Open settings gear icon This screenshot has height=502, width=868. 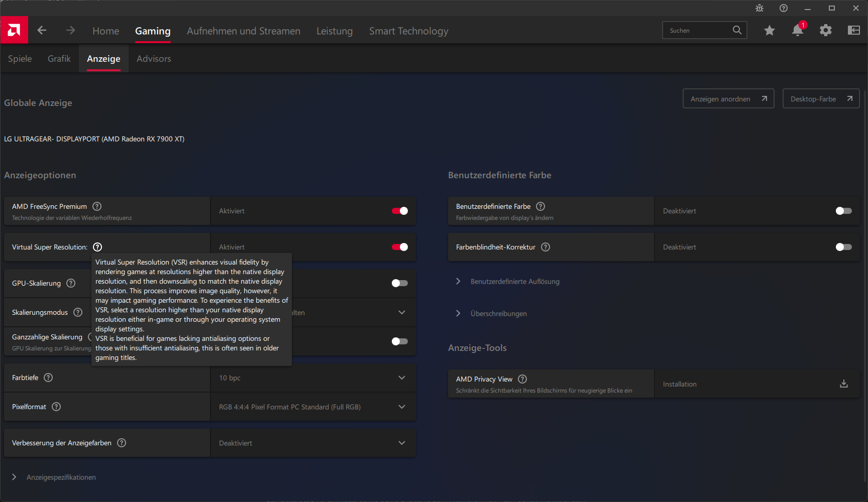825,31
